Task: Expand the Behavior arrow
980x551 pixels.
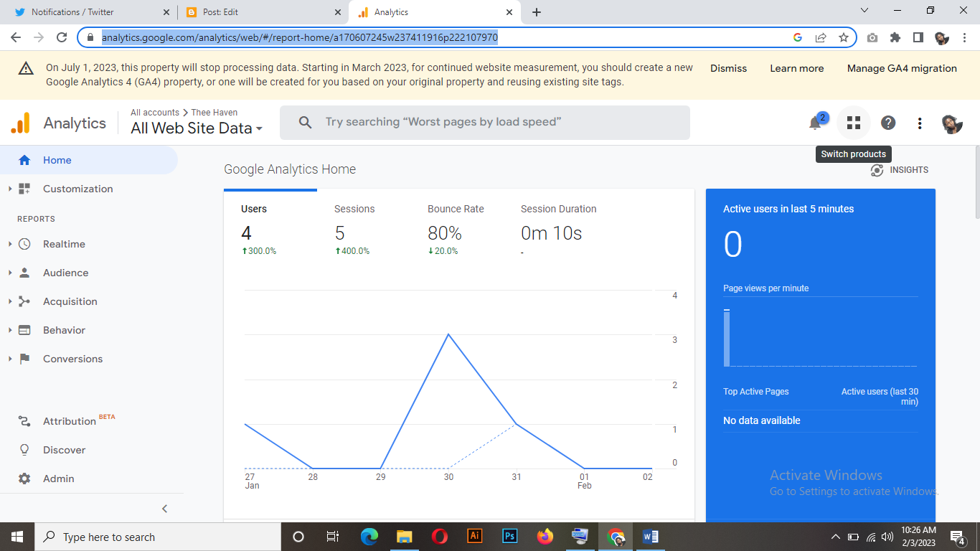Action: point(9,330)
